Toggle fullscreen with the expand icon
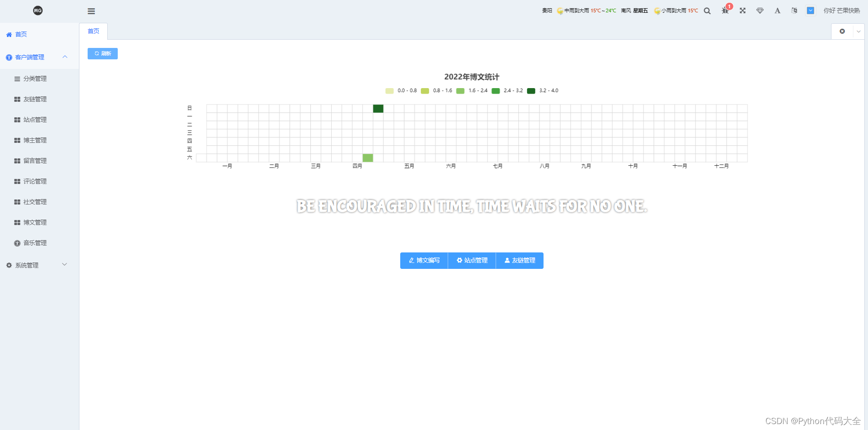Image resolution: width=868 pixels, height=430 pixels. tap(743, 10)
